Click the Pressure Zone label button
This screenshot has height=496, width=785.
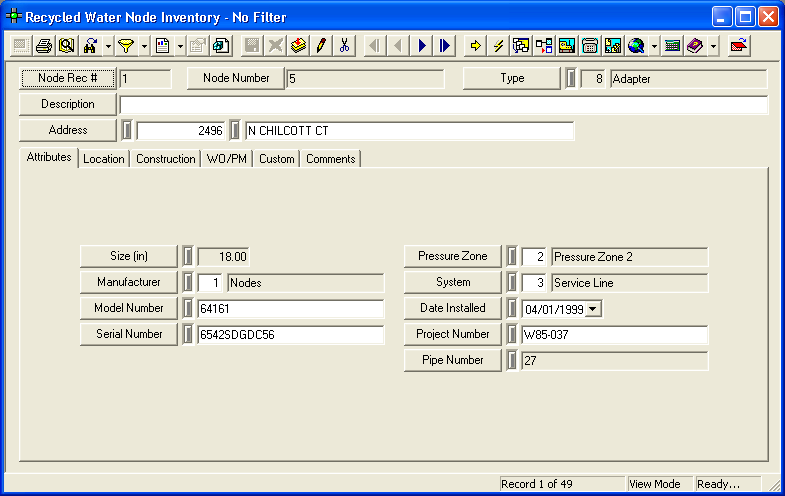(453, 256)
